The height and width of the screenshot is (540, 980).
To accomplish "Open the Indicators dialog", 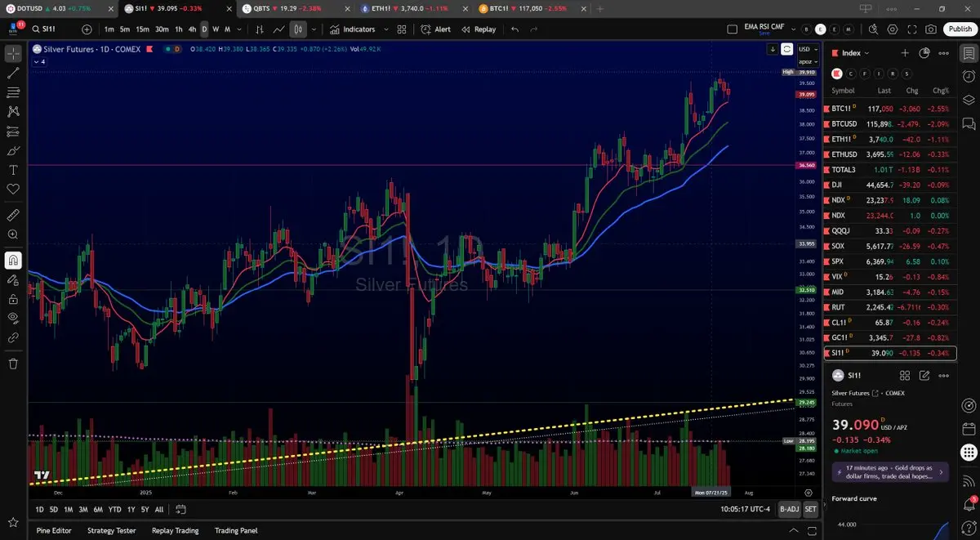I will (352, 29).
